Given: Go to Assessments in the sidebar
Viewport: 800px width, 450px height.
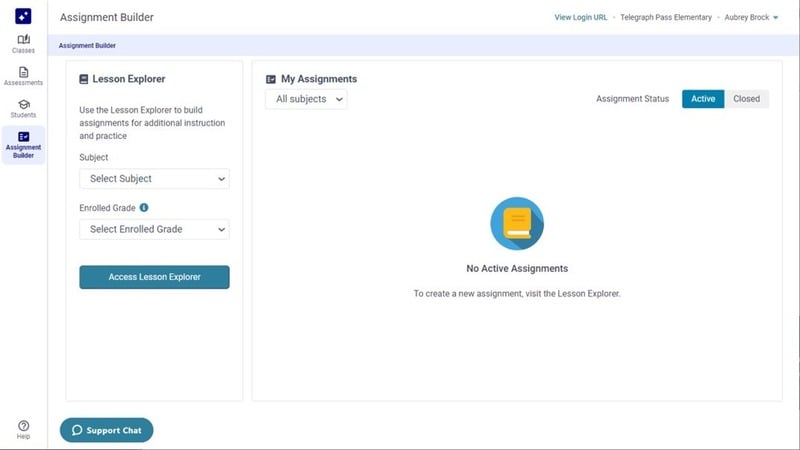Looking at the screenshot, I should pos(23,76).
